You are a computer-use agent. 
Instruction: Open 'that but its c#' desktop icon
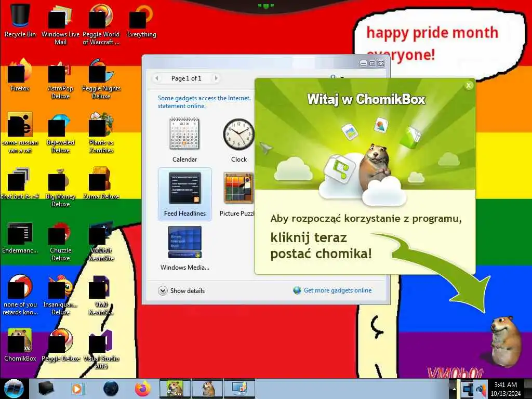20,183
